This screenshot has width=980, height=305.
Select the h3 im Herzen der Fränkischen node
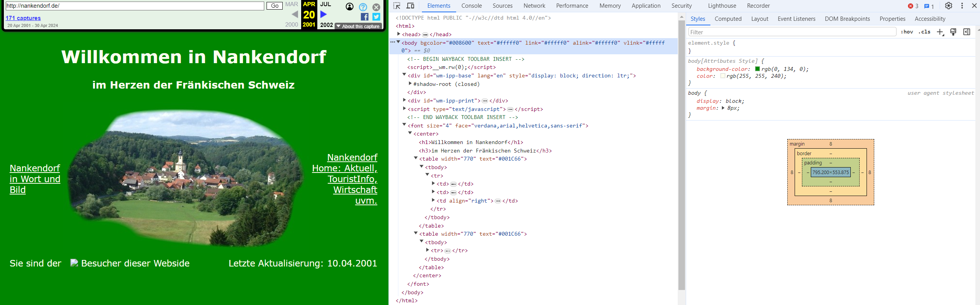coord(485,151)
